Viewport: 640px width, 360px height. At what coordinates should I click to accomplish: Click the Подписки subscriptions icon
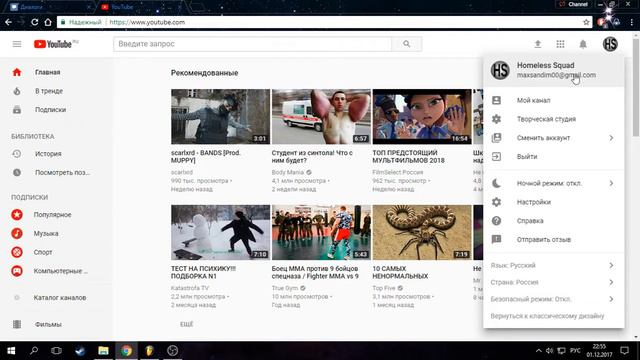(17, 110)
